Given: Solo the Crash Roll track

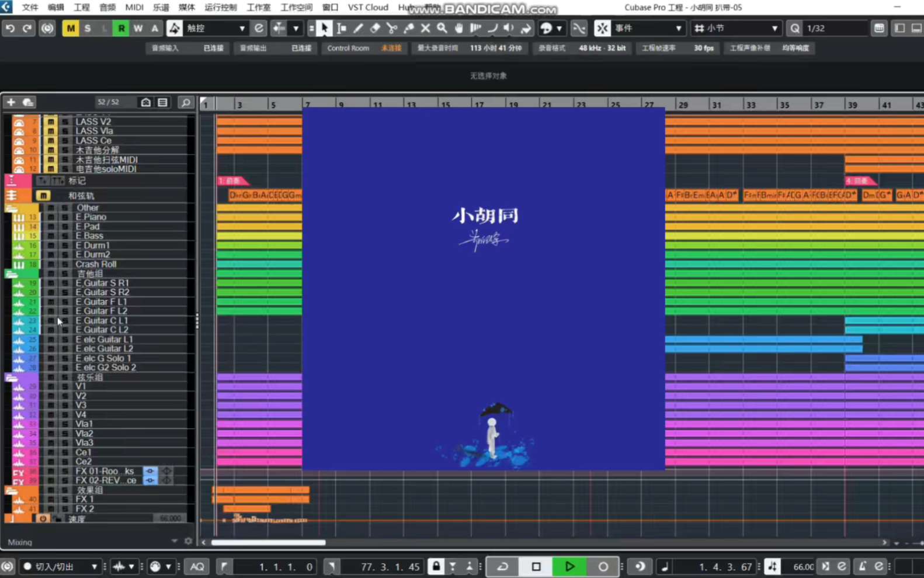Looking at the screenshot, I should click(x=65, y=264).
